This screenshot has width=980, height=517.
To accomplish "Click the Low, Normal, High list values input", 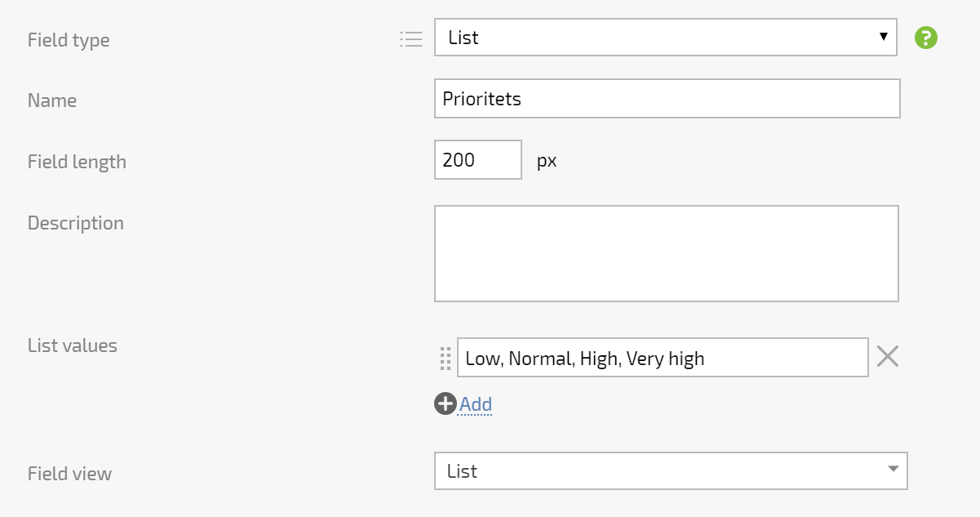I will pos(663,358).
